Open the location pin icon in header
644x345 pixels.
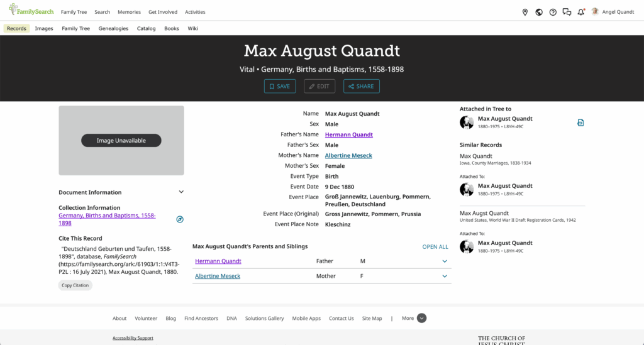525,13
